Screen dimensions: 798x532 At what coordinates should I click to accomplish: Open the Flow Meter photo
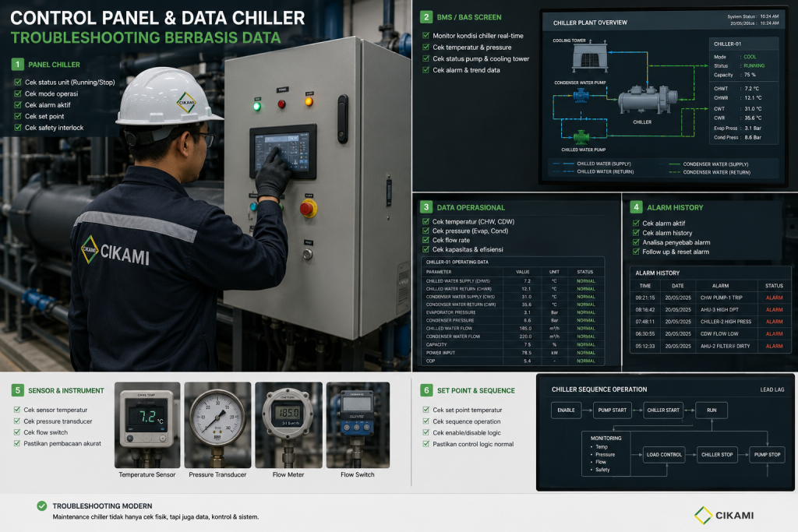(x=288, y=425)
